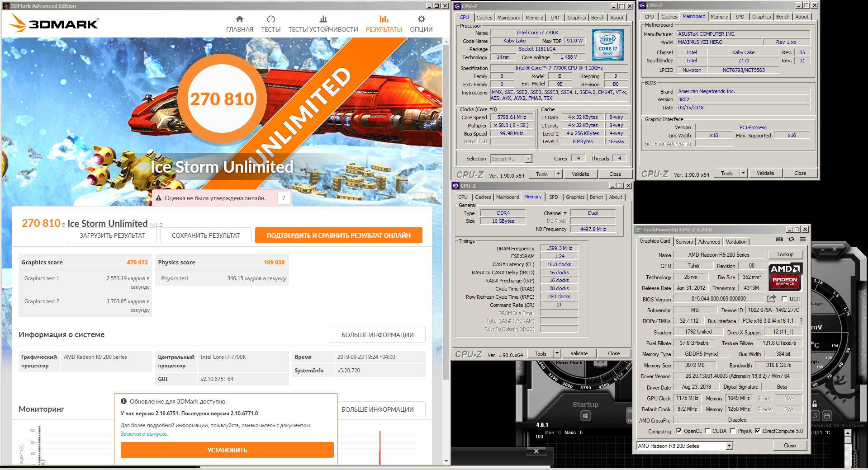Click БОЛЬШЕ ИНФОРМАЦИИ next to Мониторинг
This screenshot has width=868, height=470.
click(382, 409)
